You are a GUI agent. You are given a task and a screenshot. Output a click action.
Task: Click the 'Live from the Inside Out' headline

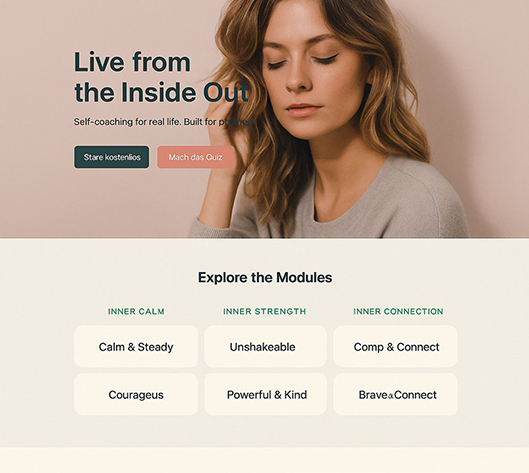[161, 77]
